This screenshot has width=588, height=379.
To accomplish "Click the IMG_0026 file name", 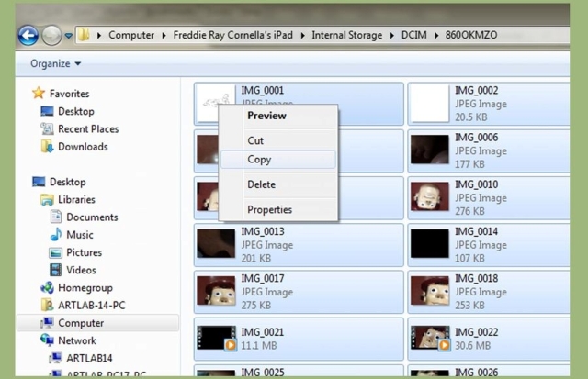I will pyautogui.click(x=476, y=373).
